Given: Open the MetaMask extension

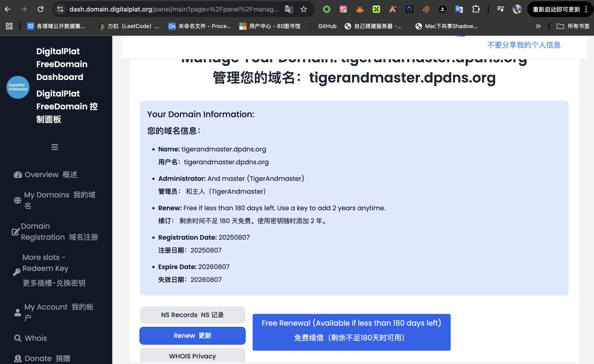Looking at the screenshot, I should (x=359, y=9).
